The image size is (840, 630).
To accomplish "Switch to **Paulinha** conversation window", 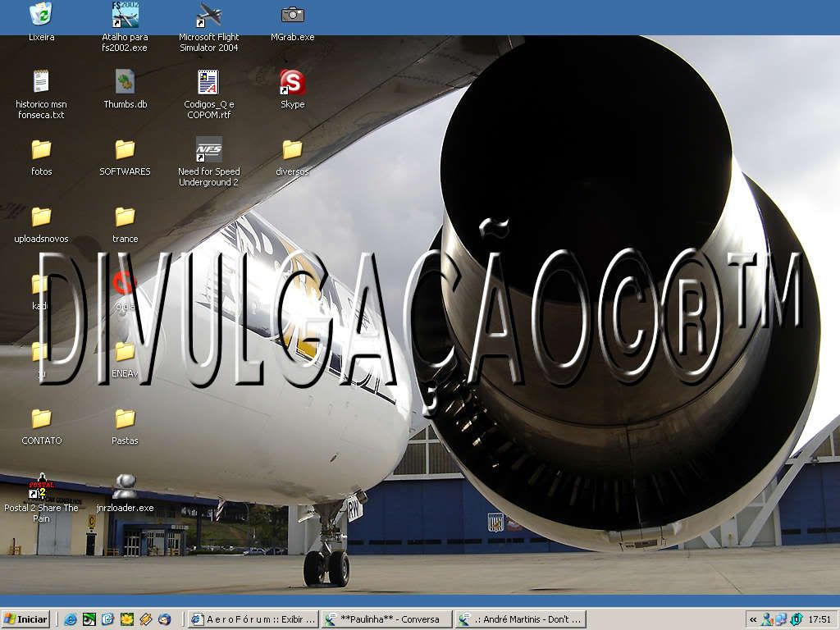I will coord(386,619).
